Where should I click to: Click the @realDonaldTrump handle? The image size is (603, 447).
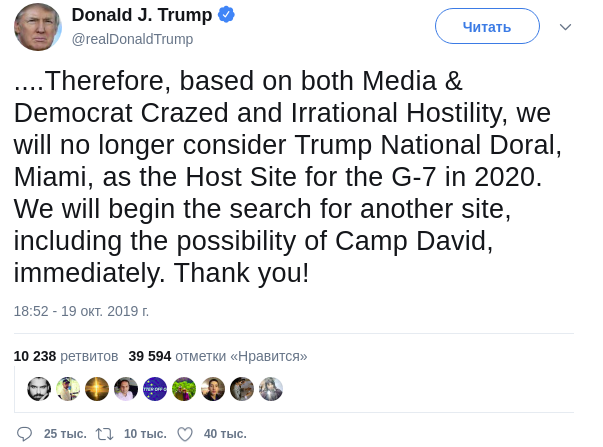(132, 39)
